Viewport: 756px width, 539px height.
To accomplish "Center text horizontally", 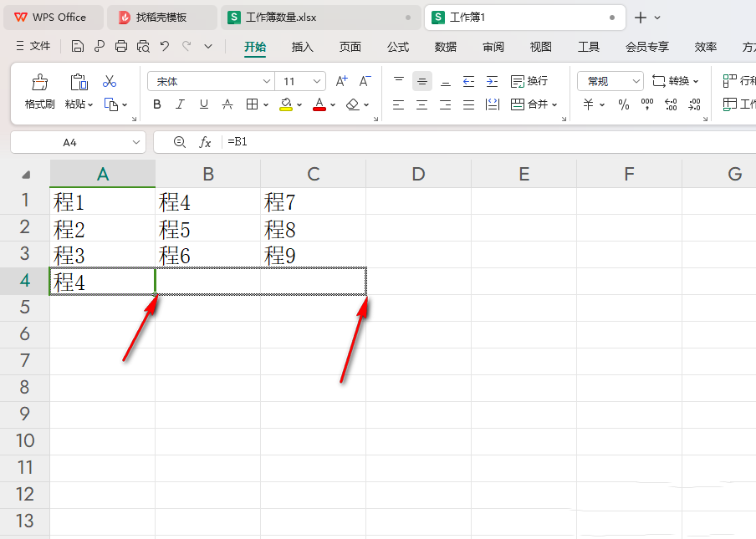I will click(422, 104).
